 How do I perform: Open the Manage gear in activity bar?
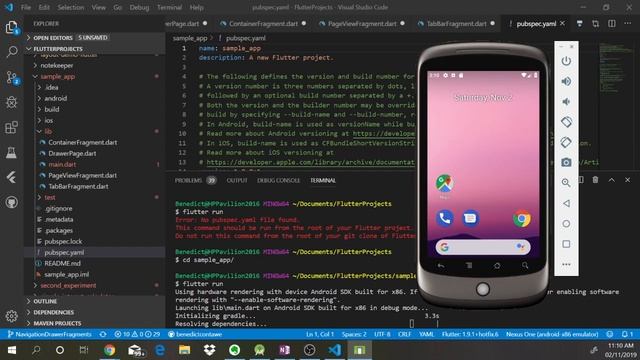[x=11, y=316]
